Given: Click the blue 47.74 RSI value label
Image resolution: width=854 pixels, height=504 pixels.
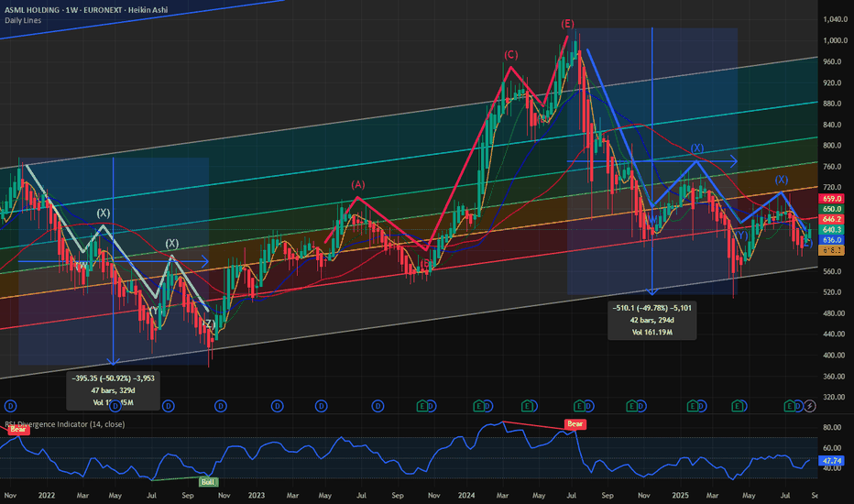Looking at the screenshot, I should pyautogui.click(x=832, y=460).
